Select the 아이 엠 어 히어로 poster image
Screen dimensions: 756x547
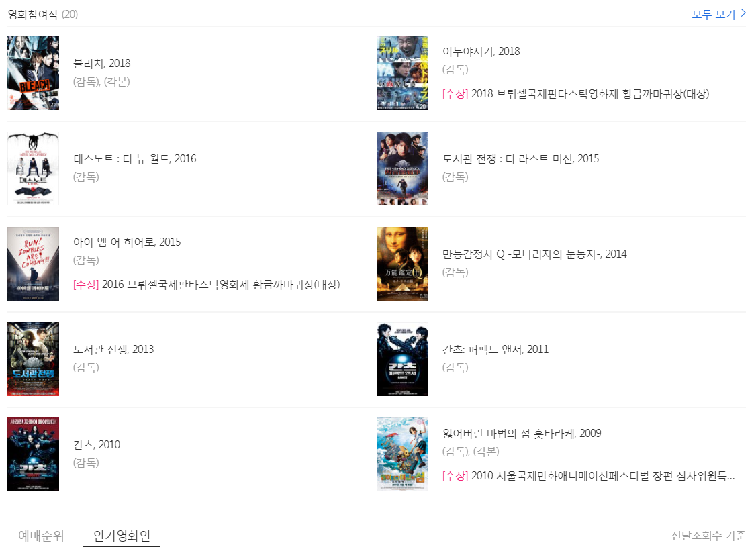pos(34,264)
